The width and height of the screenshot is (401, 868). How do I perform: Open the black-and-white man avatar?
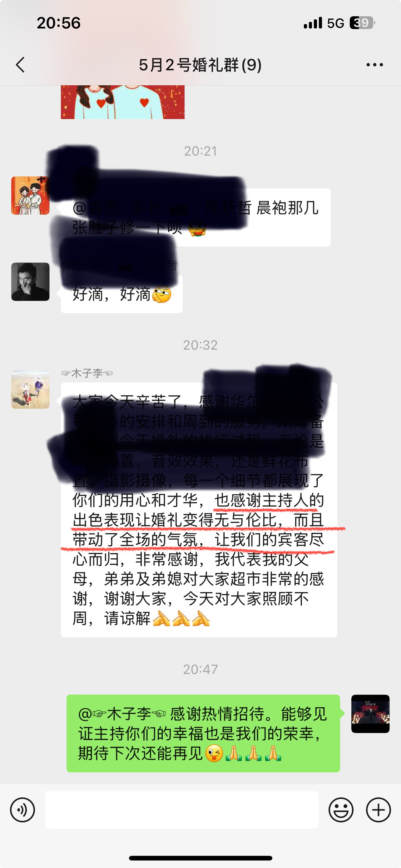(30, 282)
